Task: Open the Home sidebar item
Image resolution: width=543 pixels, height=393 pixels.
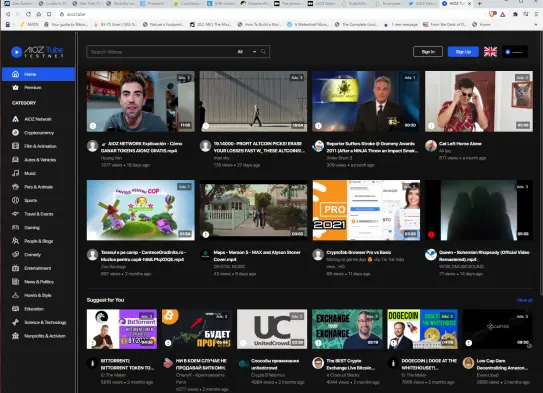Action: coord(38,74)
